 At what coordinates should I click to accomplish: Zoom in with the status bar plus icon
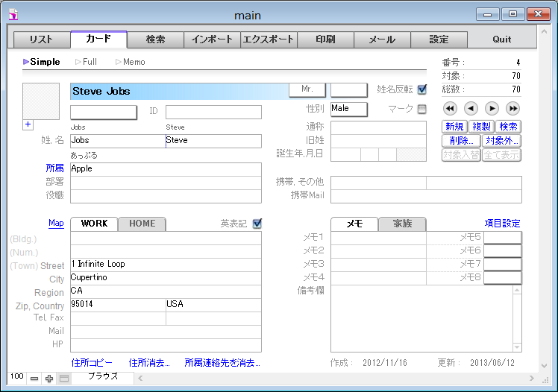[x=49, y=379]
